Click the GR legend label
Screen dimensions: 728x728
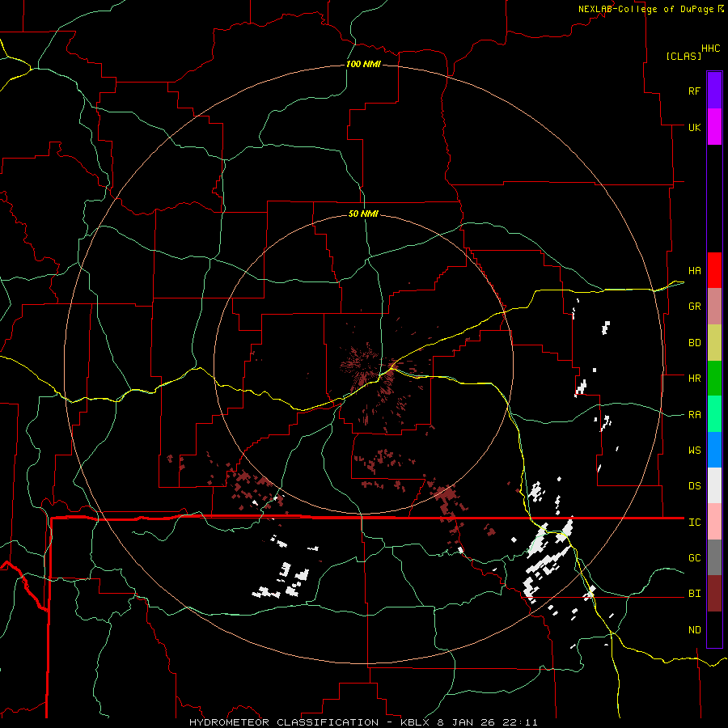694,306
